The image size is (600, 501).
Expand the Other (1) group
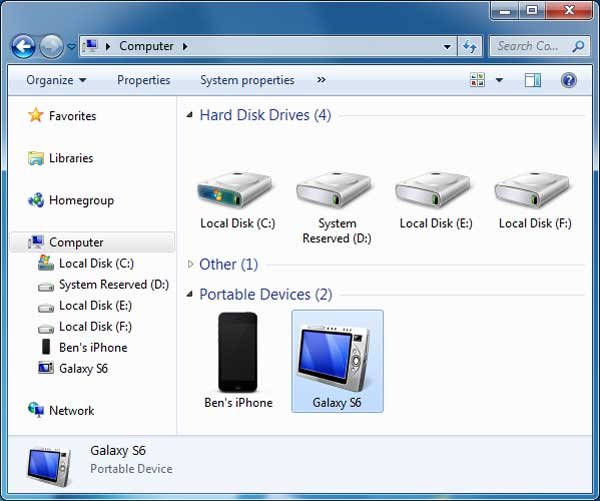(191, 265)
